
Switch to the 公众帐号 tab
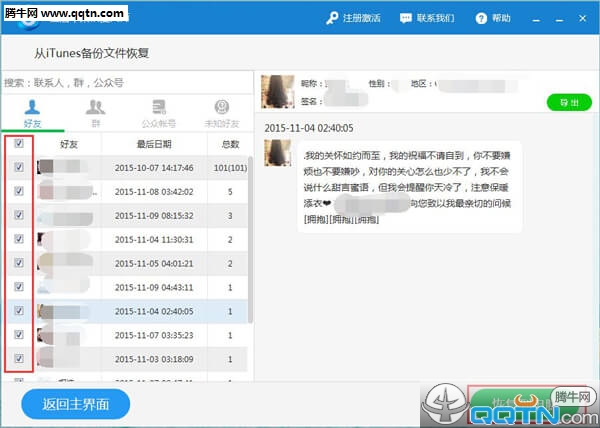(158, 114)
